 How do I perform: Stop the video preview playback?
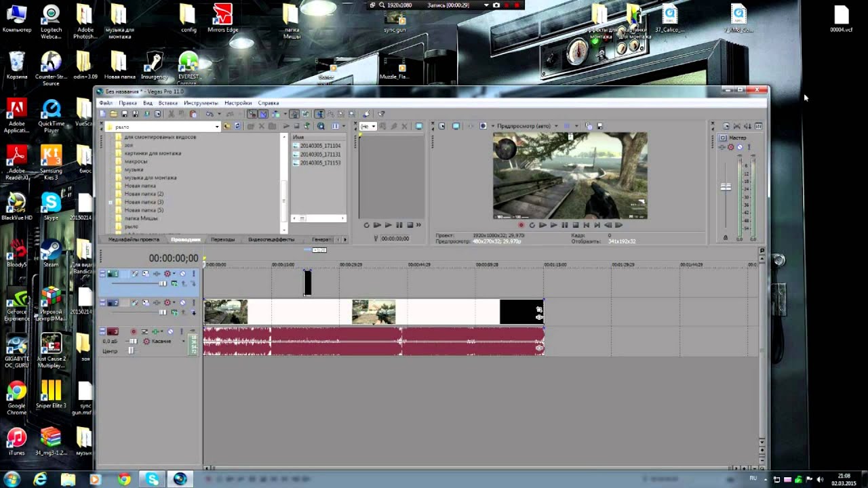(x=575, y=225)
